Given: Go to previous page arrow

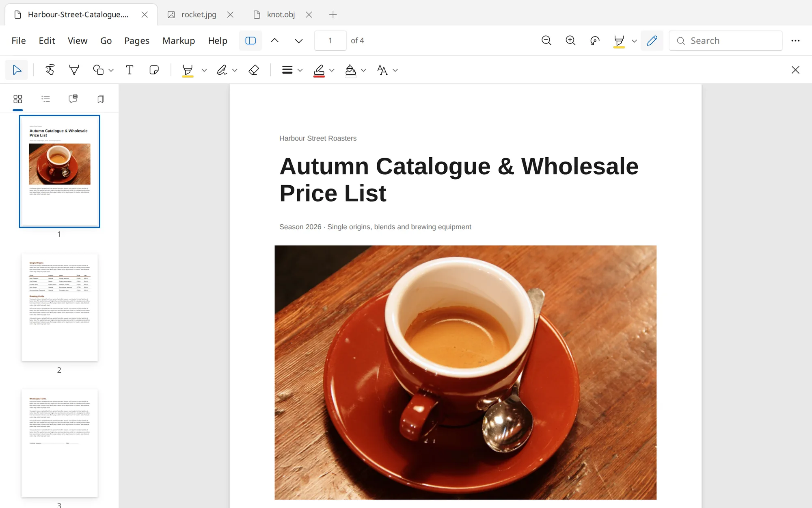Looking at the screenshot, I should coord(275,41).
